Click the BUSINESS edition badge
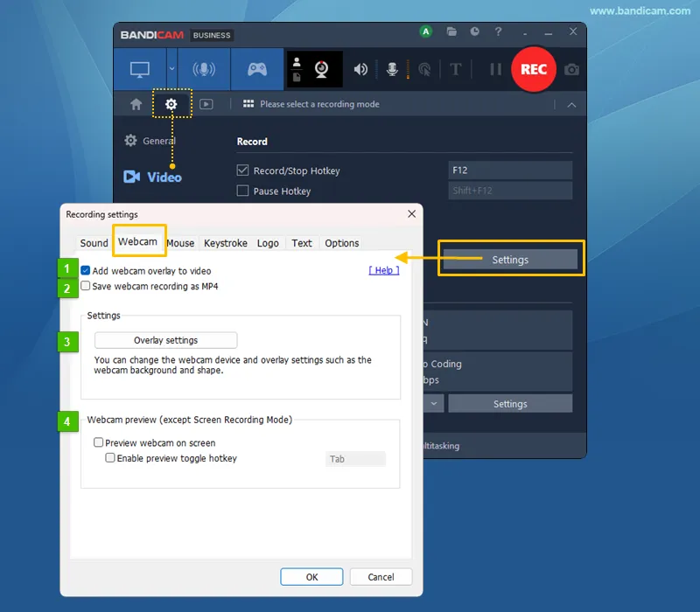Screen dimensions: 700x612 point(212,35)
